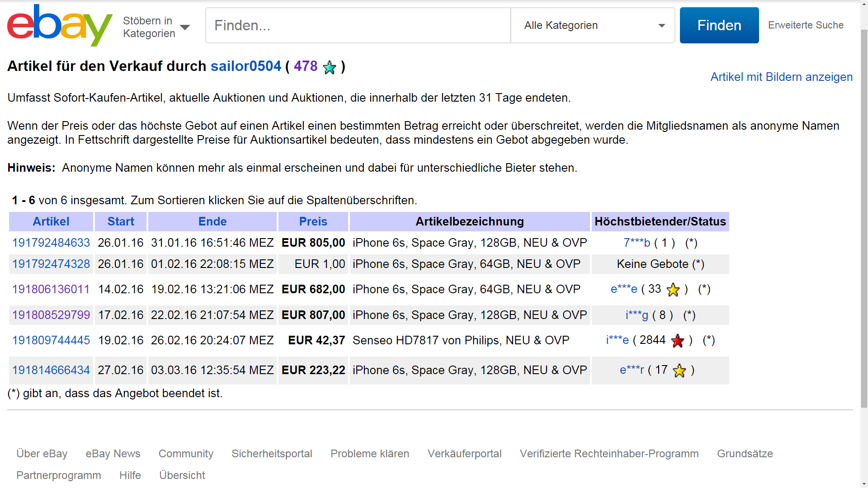Open Grundsätze footer link
Screen dimensions: 868x488
(x=745, y=454)
